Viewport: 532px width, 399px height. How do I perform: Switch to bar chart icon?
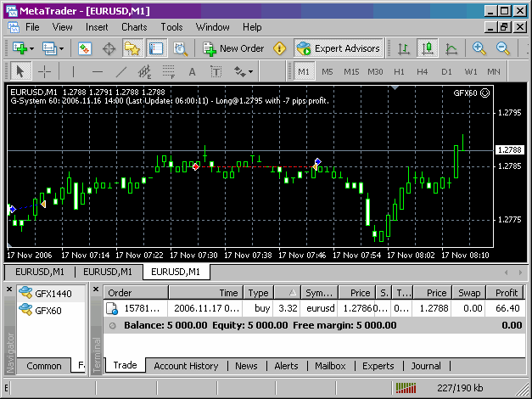click(x=404, y=48)
